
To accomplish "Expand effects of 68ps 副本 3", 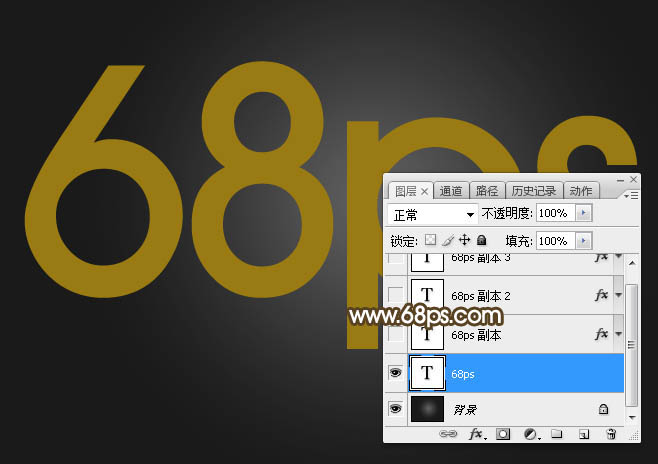I will pos(619,255).
